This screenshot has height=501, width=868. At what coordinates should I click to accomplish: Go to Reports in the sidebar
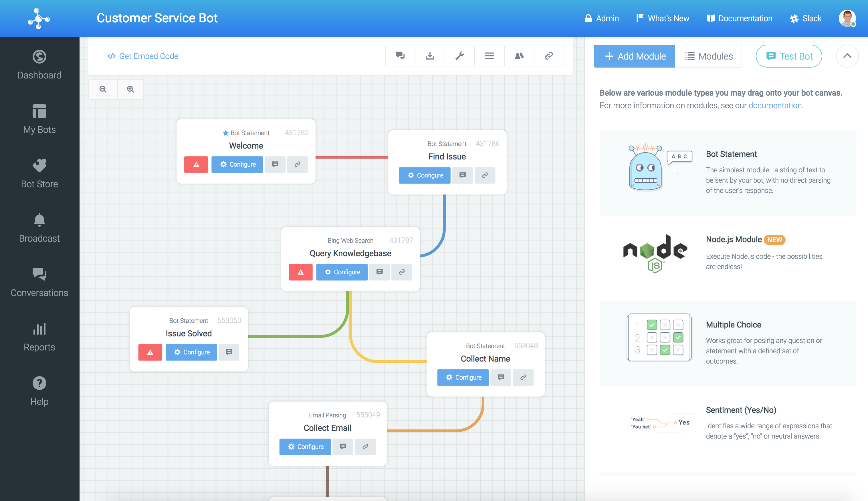coord(39,336)
